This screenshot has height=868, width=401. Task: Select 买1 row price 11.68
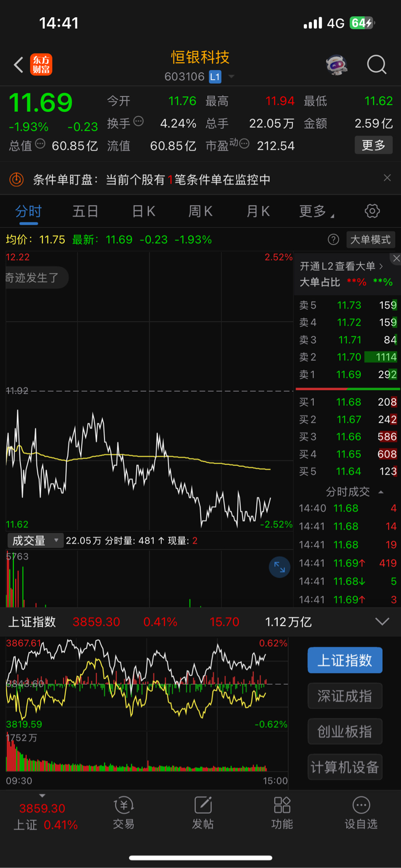pos(348,402)
